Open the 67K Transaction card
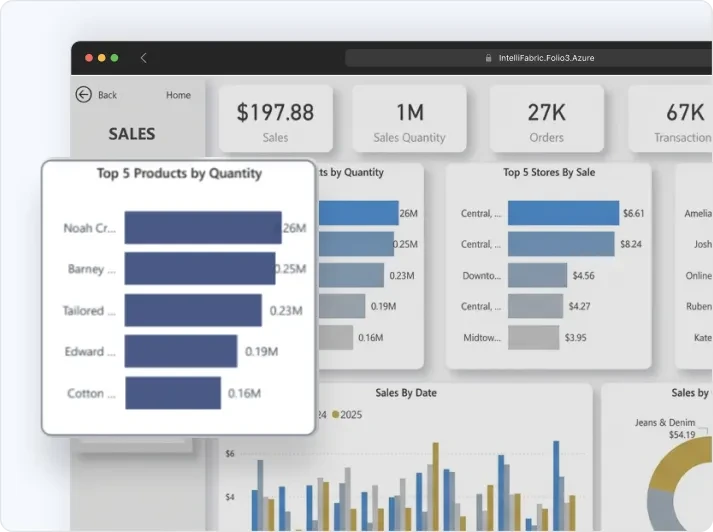The height and width of the screenshot is (532, 713). [x=671, y=119]
